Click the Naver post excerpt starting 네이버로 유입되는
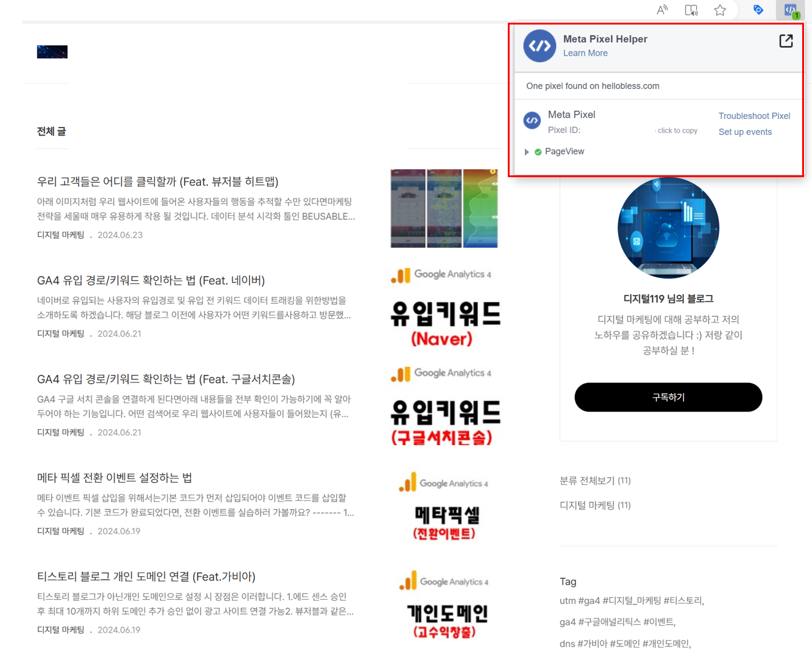This screenshot has width=812, height=656. (x=194, y=308)
